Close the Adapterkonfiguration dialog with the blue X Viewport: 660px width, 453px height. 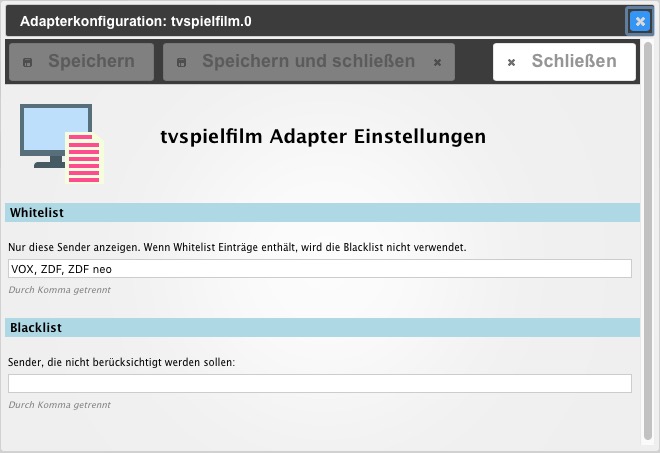(x=640, y=21)
